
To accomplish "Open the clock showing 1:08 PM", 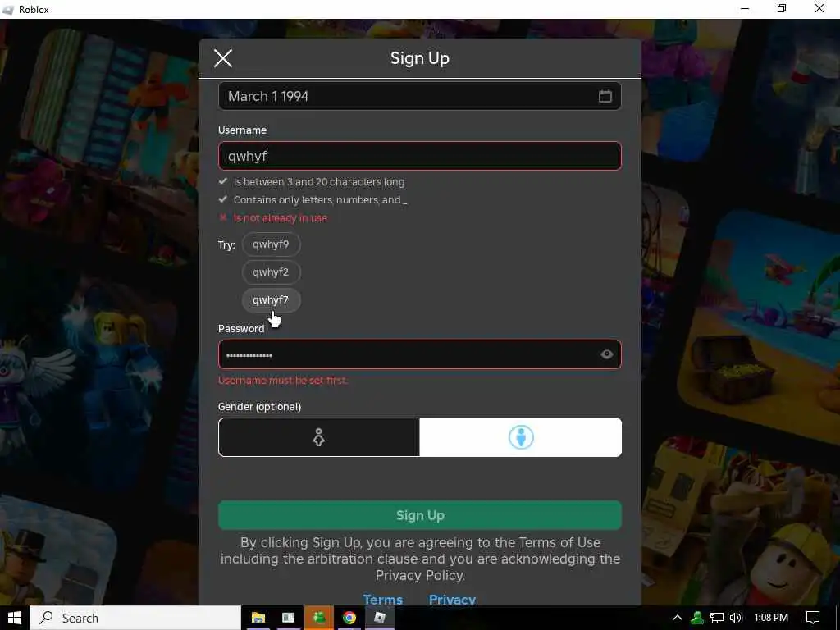I will pos(771,618).
